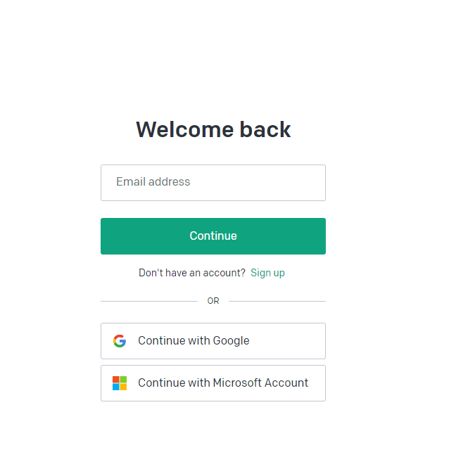Open the Sign up link
The width and height of the screenshot is (456, 476).
[267, 273]
